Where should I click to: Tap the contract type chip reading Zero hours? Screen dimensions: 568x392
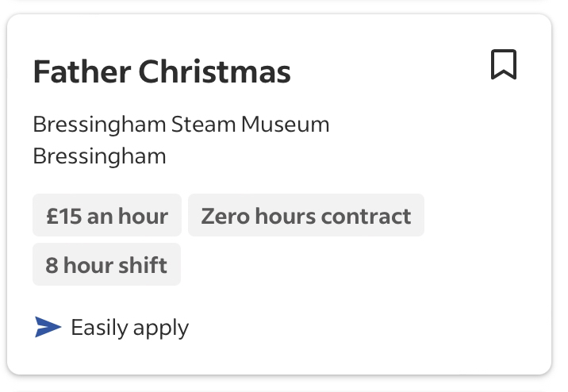306,215
